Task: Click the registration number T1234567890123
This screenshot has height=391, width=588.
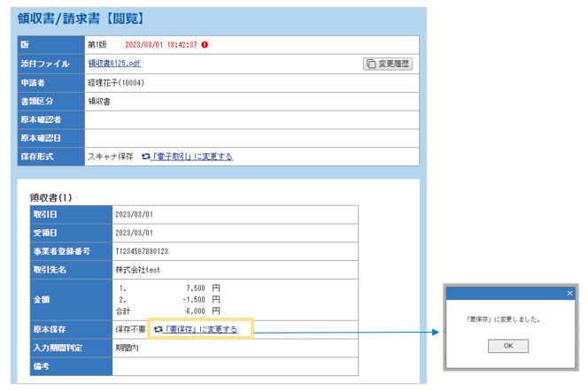Action: coord(143,251)
